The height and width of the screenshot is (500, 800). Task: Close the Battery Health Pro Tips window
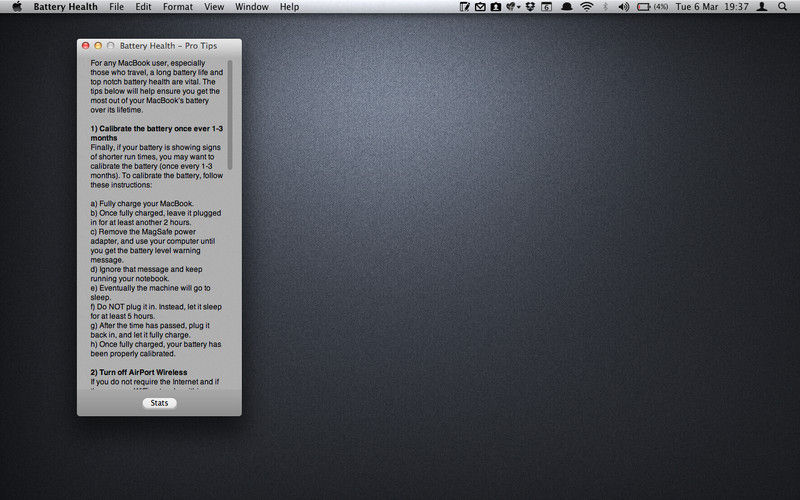coord(86,45)
